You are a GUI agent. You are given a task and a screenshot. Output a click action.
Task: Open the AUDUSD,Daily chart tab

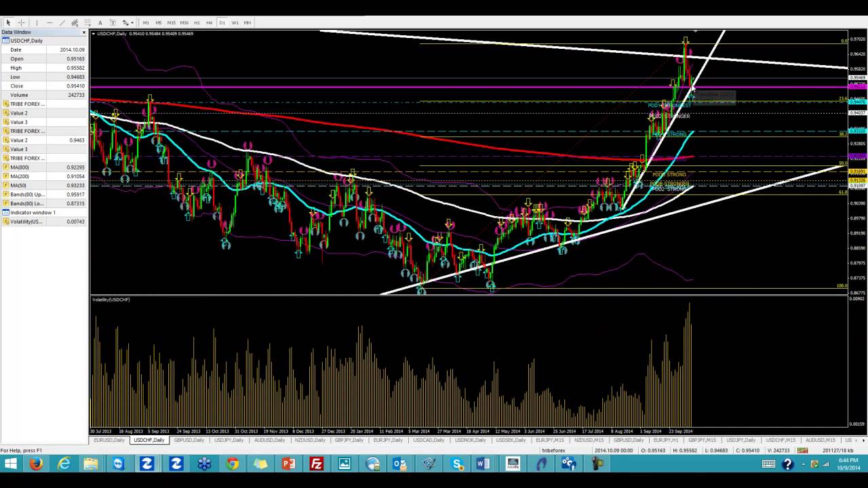coord(269,440)
